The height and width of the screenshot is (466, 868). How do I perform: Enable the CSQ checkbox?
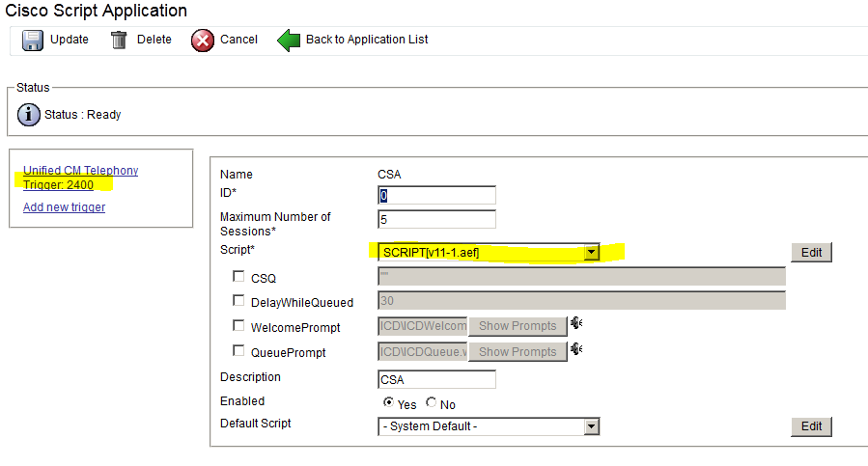(x=238, y=276)
